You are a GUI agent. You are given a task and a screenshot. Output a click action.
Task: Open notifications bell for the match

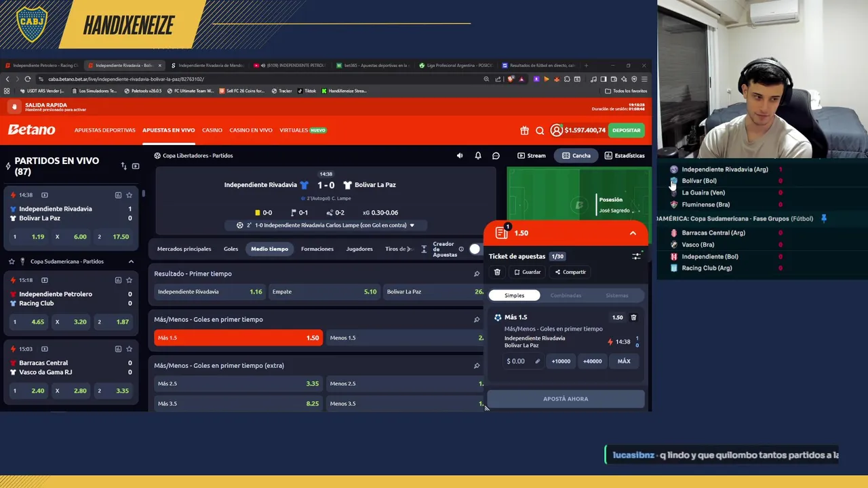(x=478, y=155)
